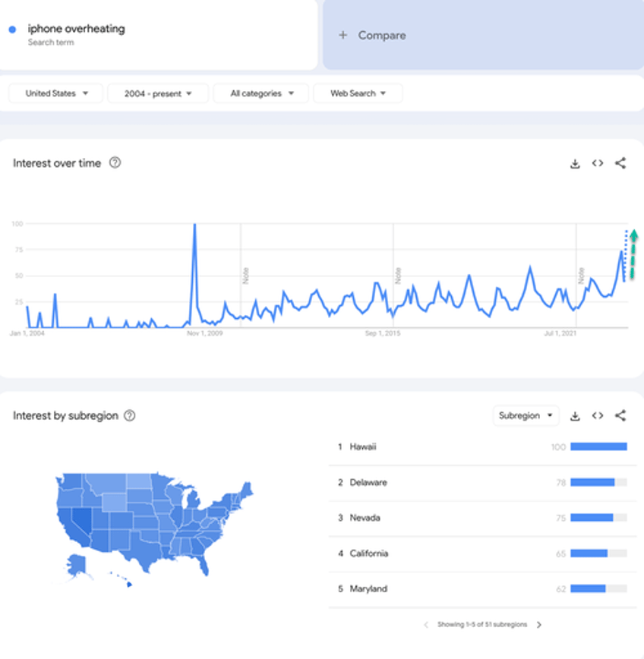
Task: Go to next page of subregions
Action: coord(539,625)
